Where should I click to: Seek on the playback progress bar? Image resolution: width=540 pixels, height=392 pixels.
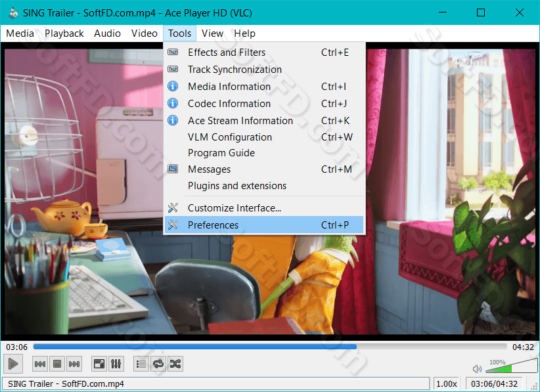(270, 347)
